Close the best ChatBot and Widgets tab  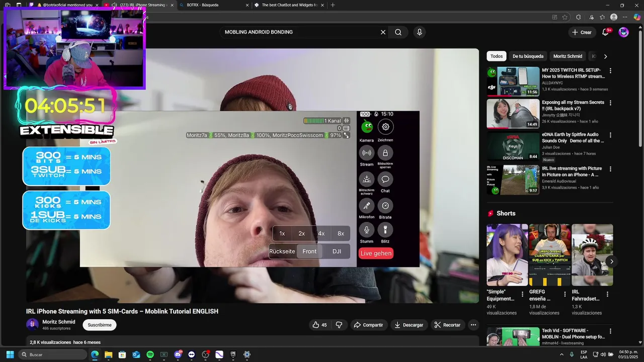coord(322,5)
